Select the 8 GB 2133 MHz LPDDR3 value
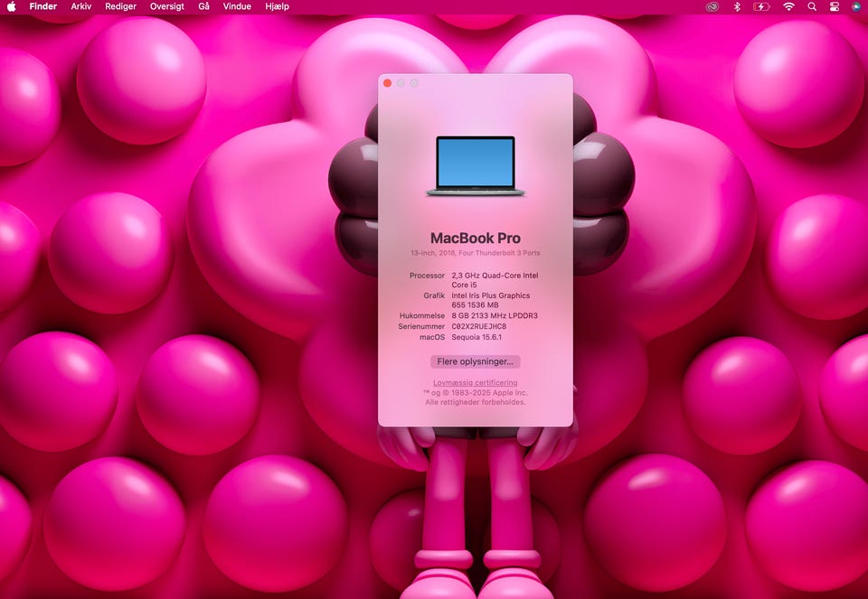868x599 pixels. click(495, 316)
